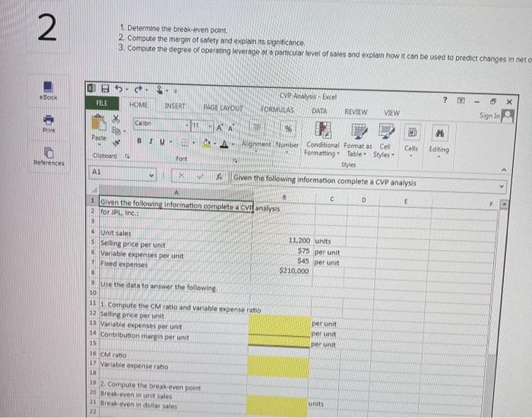Open Conditional Formatting

point(322,139)
